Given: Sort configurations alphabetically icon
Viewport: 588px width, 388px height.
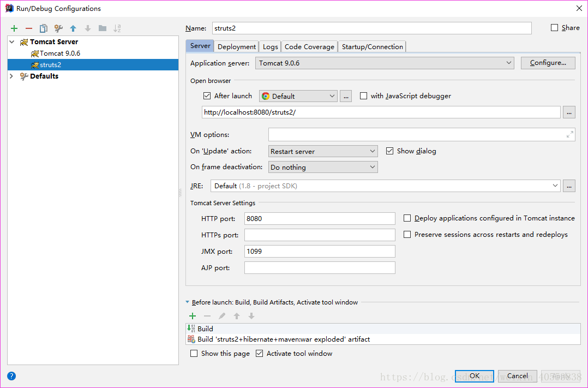Looking at the screenshot, I should (x=117, y=28).
